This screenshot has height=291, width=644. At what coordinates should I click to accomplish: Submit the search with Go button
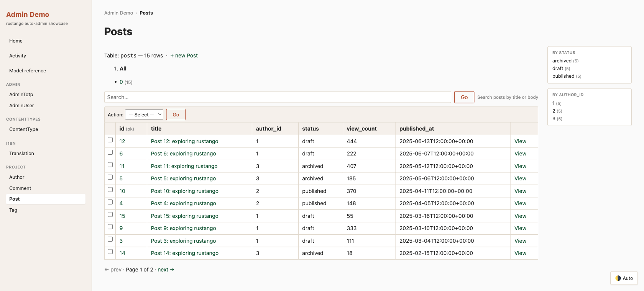(x=464, y=97)
